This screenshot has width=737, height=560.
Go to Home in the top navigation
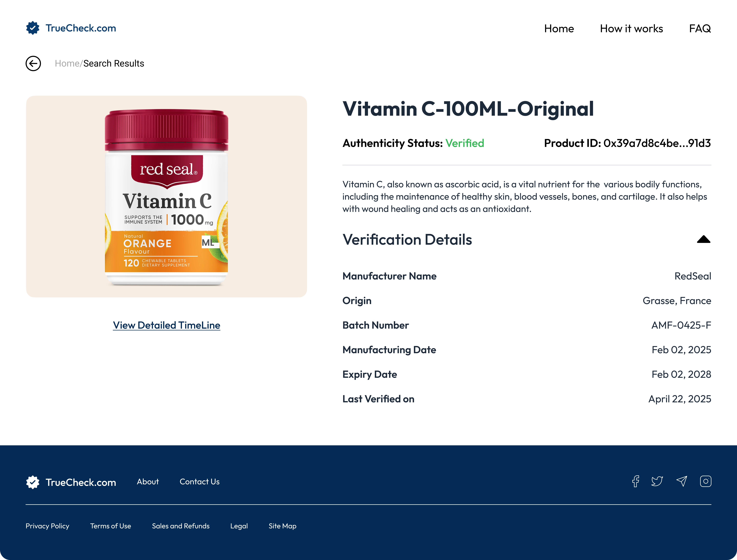coord(559,29)
